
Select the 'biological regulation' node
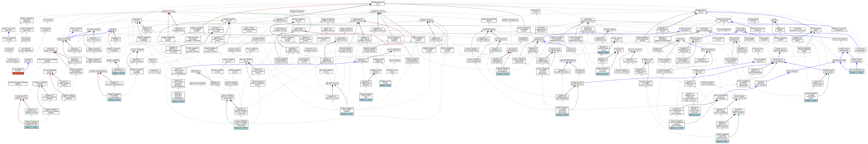(x=297, y=11)
